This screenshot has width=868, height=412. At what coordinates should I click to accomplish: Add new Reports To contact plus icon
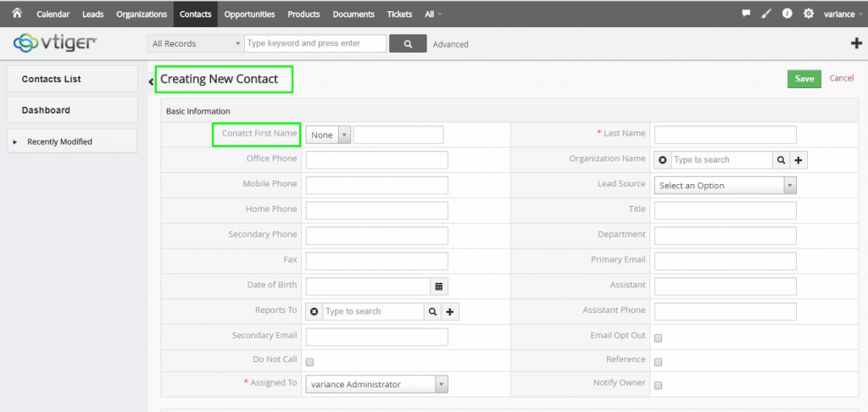(450, 312)
